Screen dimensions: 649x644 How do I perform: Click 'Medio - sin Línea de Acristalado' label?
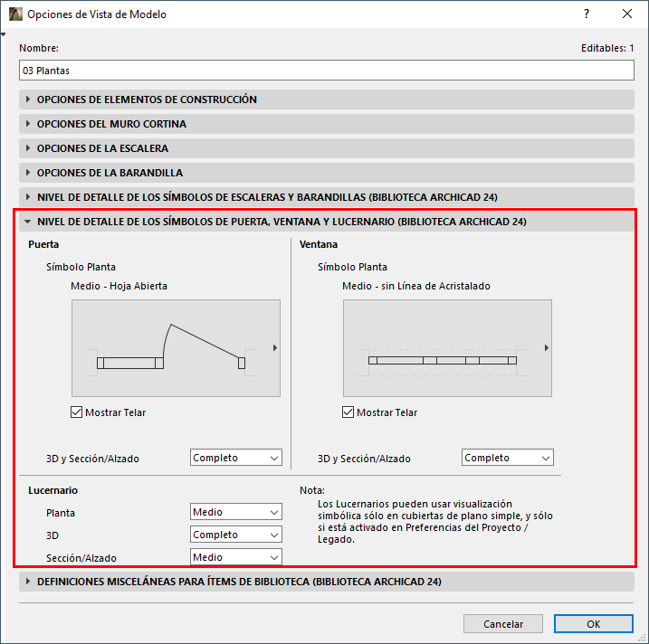(x=416, y=286)
